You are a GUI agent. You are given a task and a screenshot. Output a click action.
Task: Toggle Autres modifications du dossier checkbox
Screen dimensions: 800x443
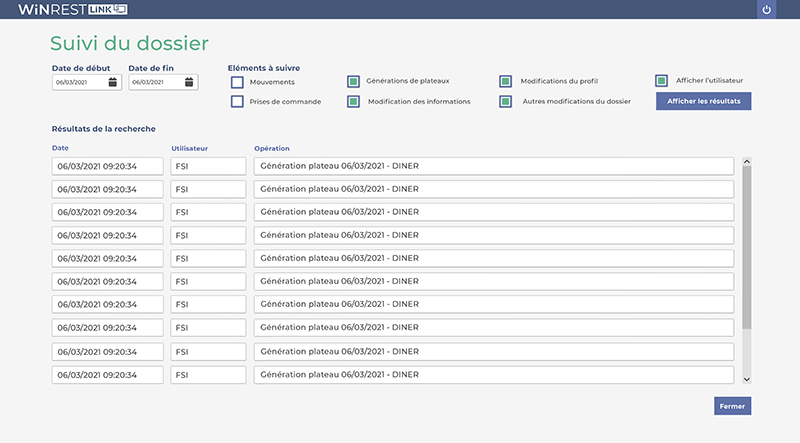tap(505, 101)
